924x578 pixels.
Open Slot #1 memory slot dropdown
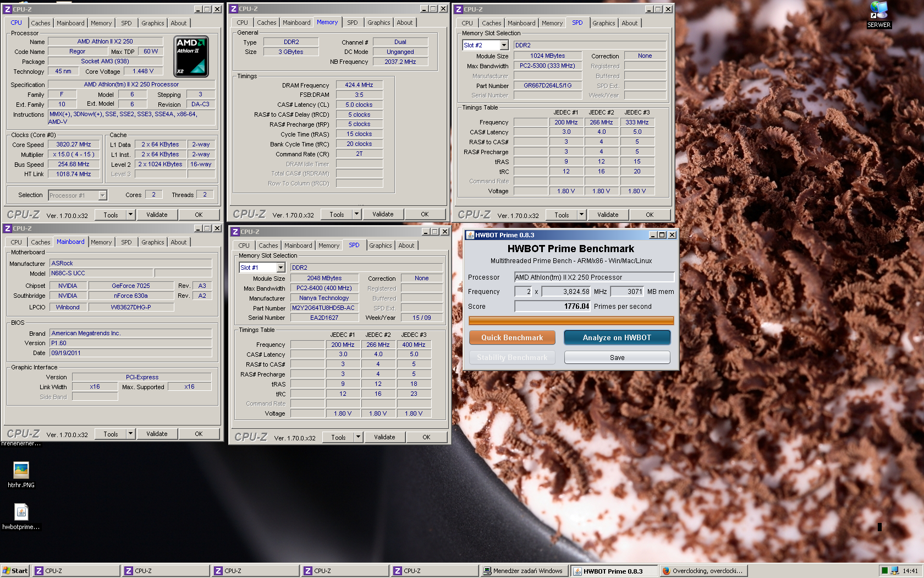(280, 268)
